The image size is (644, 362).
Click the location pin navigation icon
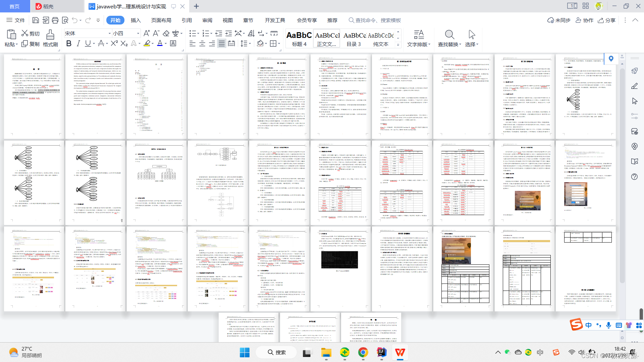click(x=611, y=59)
